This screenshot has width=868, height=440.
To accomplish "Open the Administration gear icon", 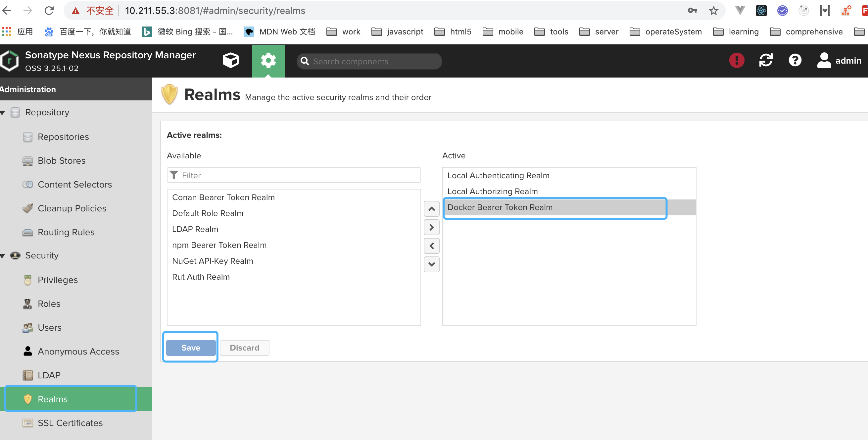I will pos(268,61).
